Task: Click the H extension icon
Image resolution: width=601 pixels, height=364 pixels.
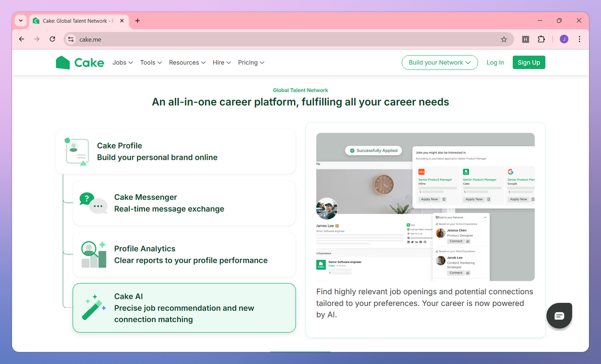Action: coord(525,39)
